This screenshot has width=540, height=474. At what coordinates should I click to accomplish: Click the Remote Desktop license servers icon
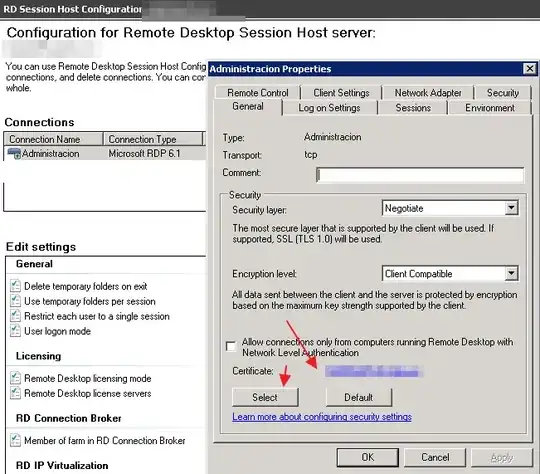coord(15,393)
